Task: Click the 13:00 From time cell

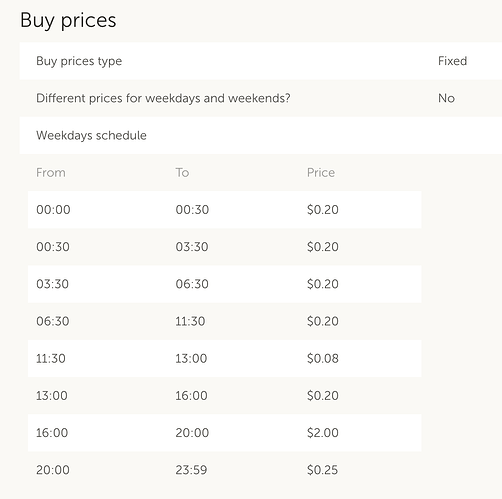Action: [x=52, y=396]
